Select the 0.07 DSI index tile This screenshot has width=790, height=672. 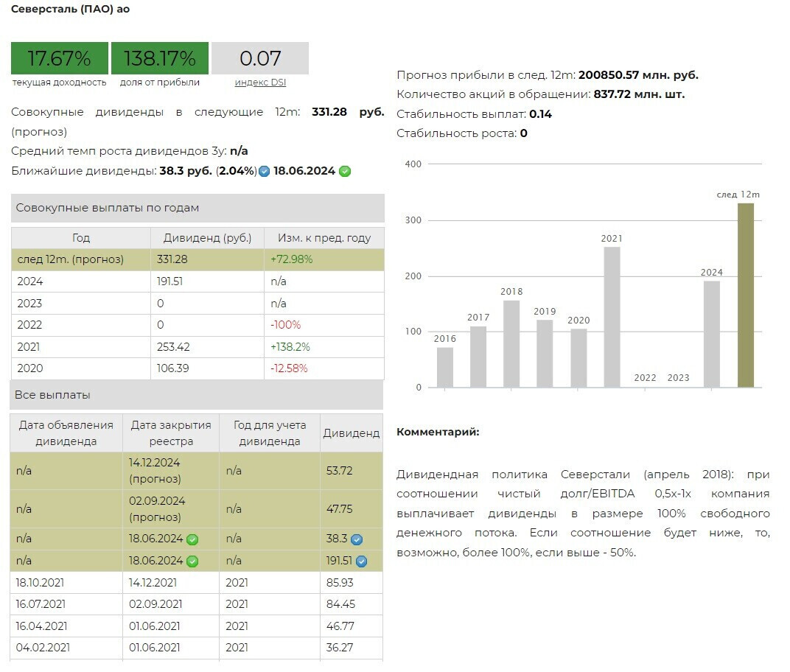[260, 58]
